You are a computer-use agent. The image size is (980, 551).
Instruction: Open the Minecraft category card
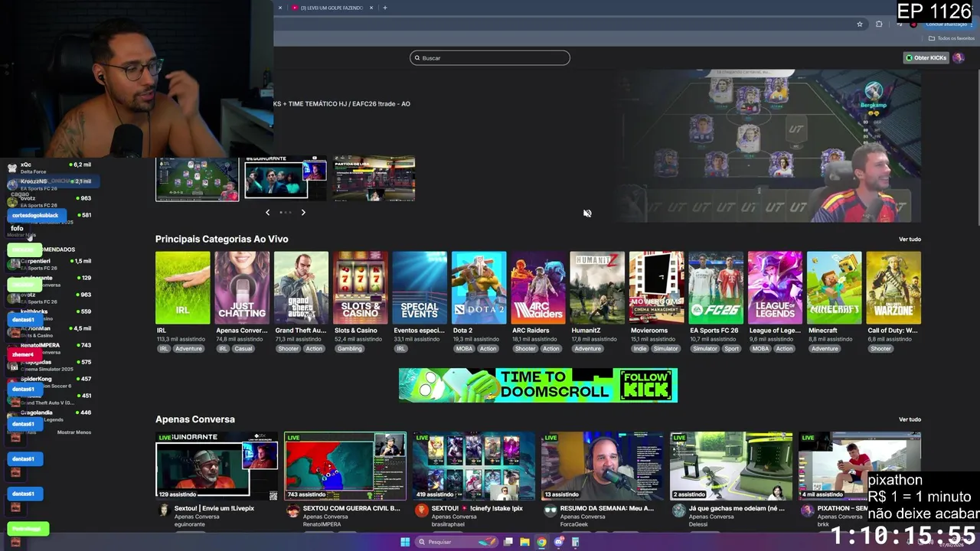click(x=834, y=288)
